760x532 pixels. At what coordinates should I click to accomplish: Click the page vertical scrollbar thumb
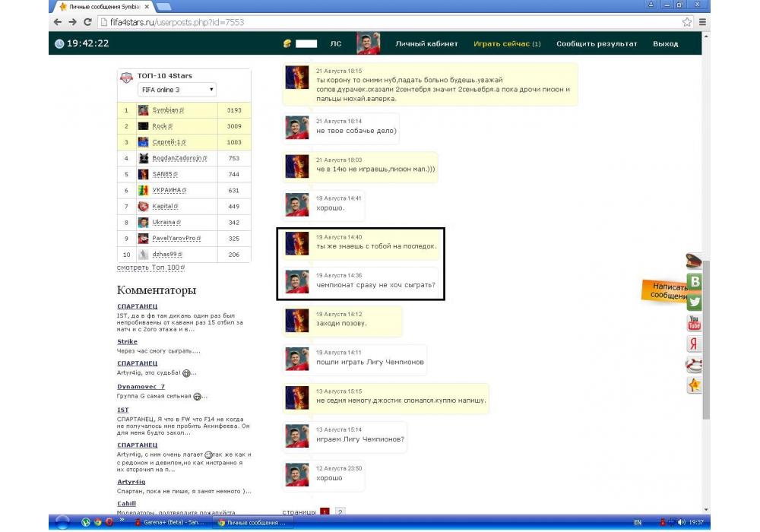tap(706, 339)
